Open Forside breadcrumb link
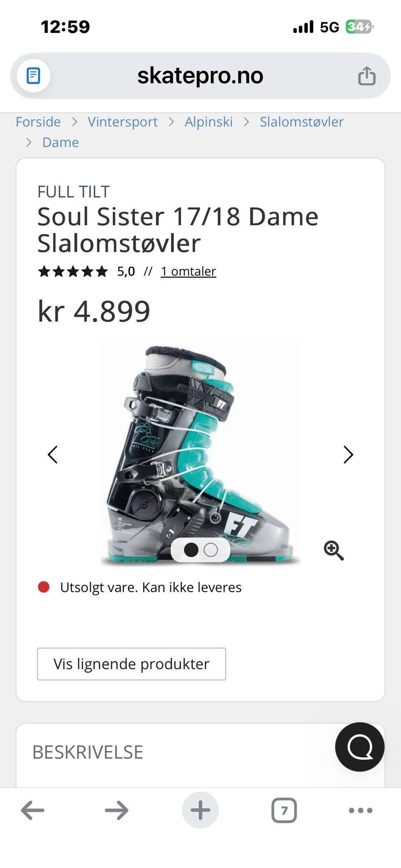The height and width of the screenshot is (868, 401). (x=38, y=122)
